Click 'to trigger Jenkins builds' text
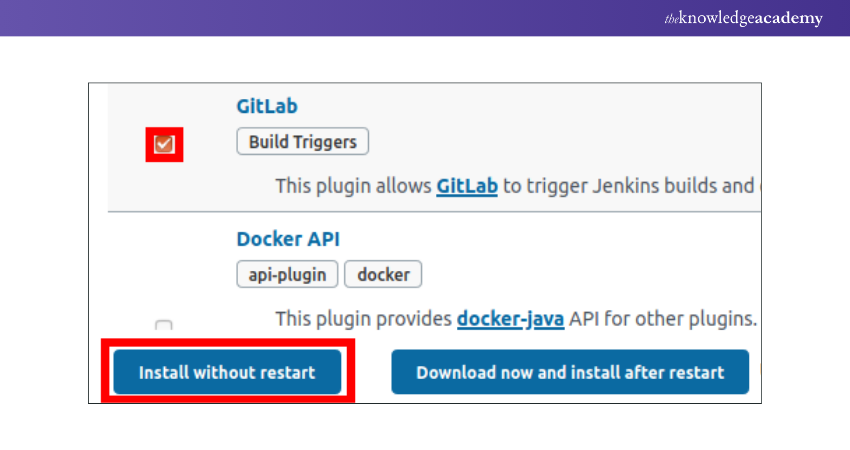The image size is (850, 450). pyautogui.click(x=628, y=186)
